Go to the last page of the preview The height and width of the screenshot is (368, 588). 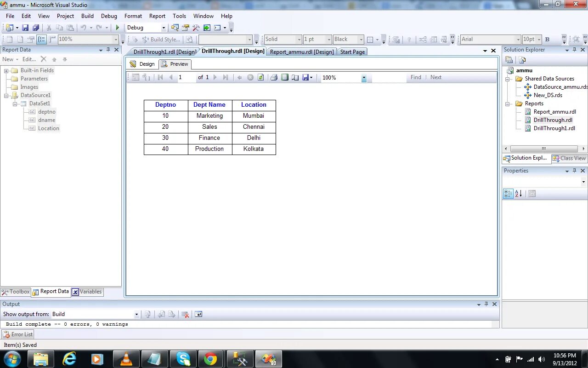tap(226, 77)
